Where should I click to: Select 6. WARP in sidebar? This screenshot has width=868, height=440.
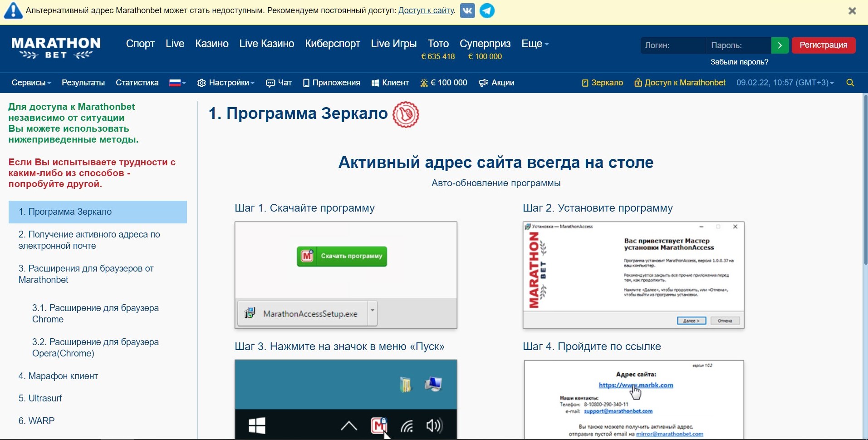click(x=36, y=421)
